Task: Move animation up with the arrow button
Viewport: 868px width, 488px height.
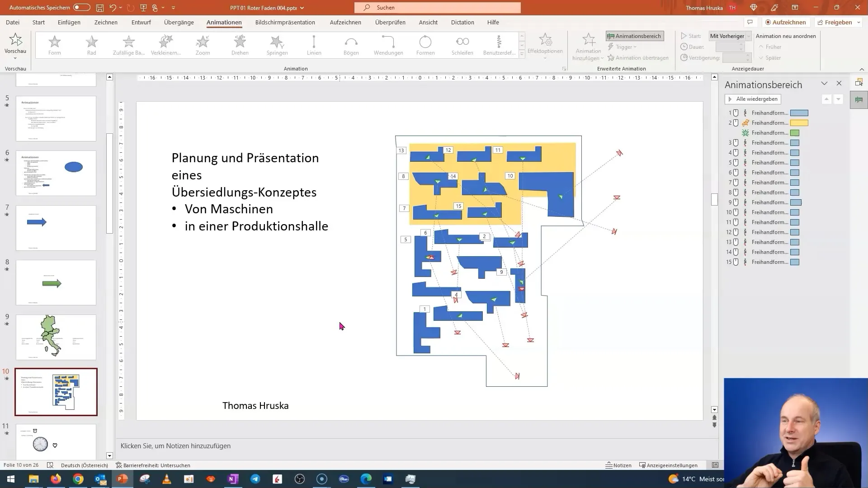Action: coord(826,99)
